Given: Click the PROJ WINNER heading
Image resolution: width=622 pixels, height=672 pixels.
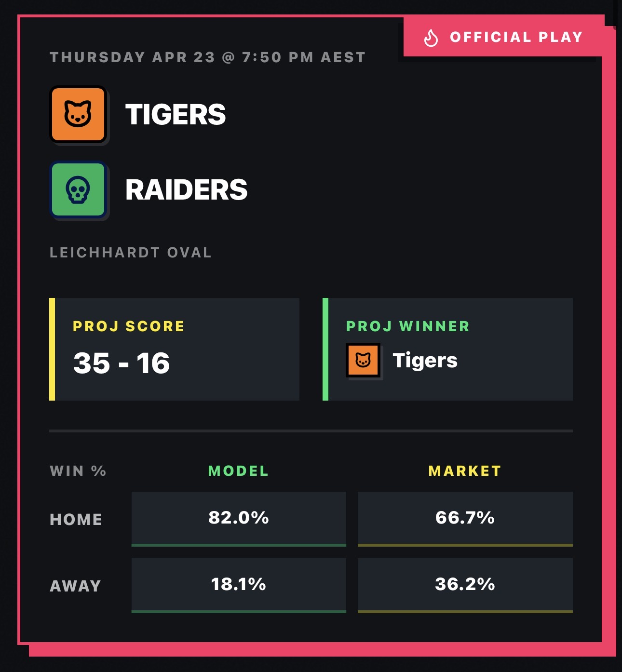Looking at the screenshot, I should (408, 326).
